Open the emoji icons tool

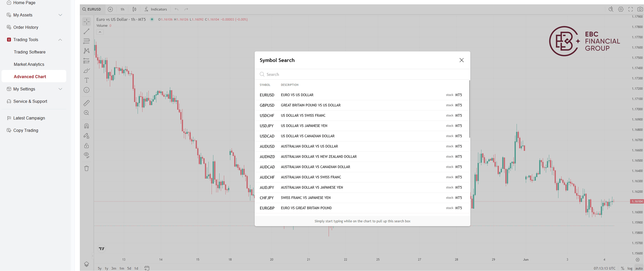pos(87,90)
